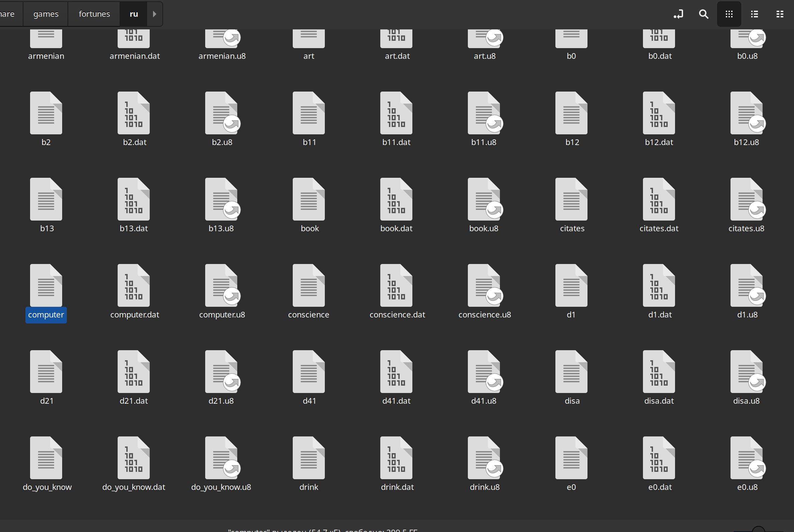Go to the fortunes breadcrumb folder
794x532 pixels.
coord(94,14)
